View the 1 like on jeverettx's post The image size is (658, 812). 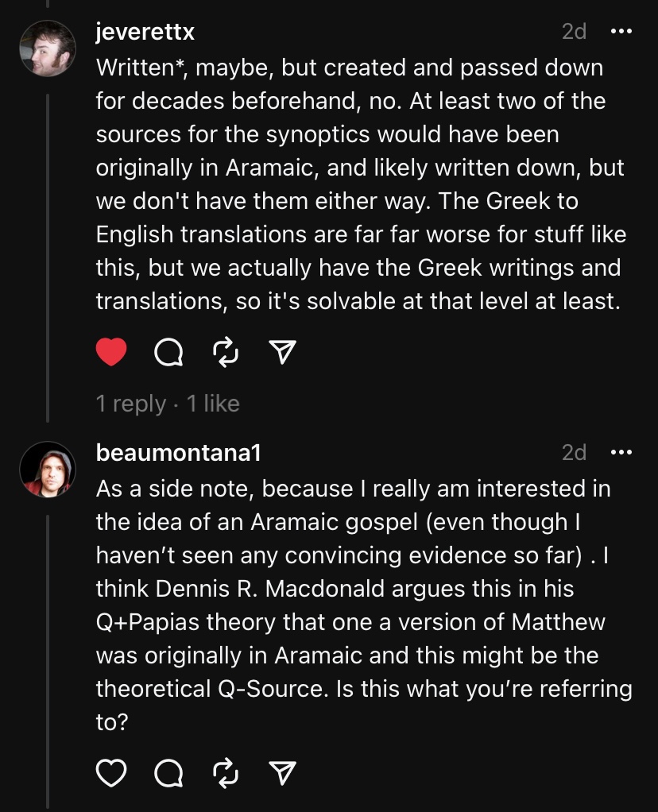[x=213, y=404]
